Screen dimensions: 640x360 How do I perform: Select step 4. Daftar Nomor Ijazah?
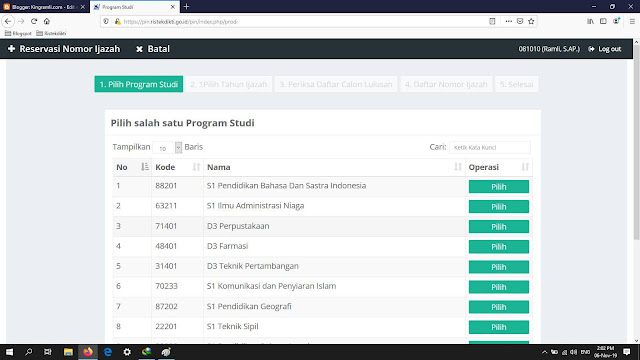[x=446, y=84]
